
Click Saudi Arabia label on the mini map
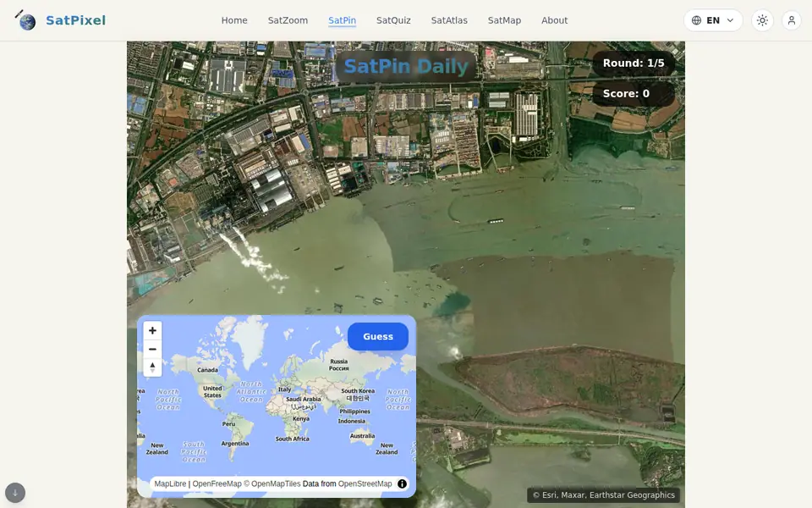point(304,399)
